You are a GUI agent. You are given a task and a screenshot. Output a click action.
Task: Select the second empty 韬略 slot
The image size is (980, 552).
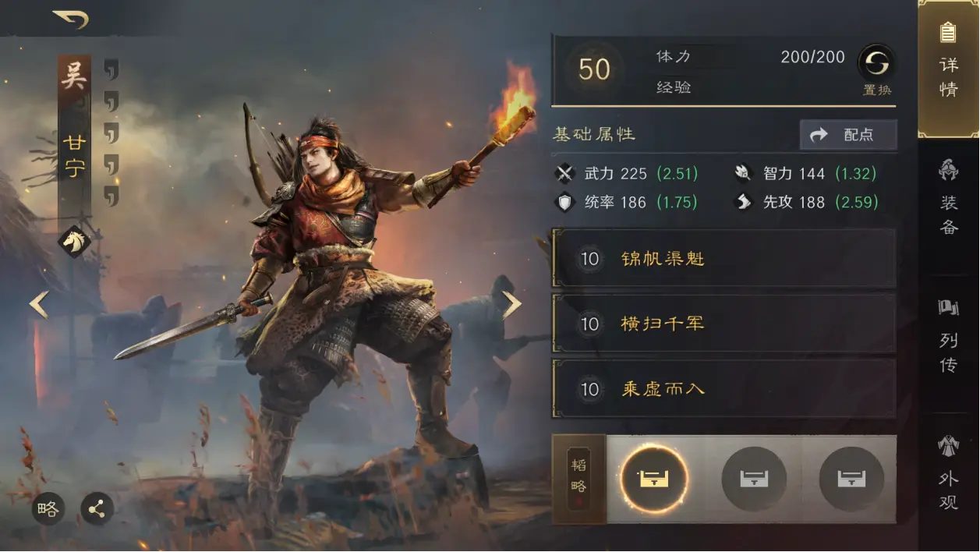point(753,479)
